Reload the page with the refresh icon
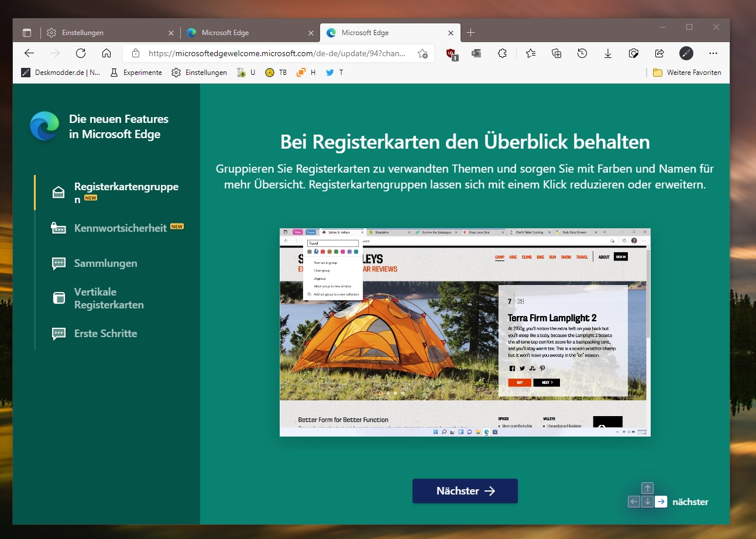 pos(81,53)
